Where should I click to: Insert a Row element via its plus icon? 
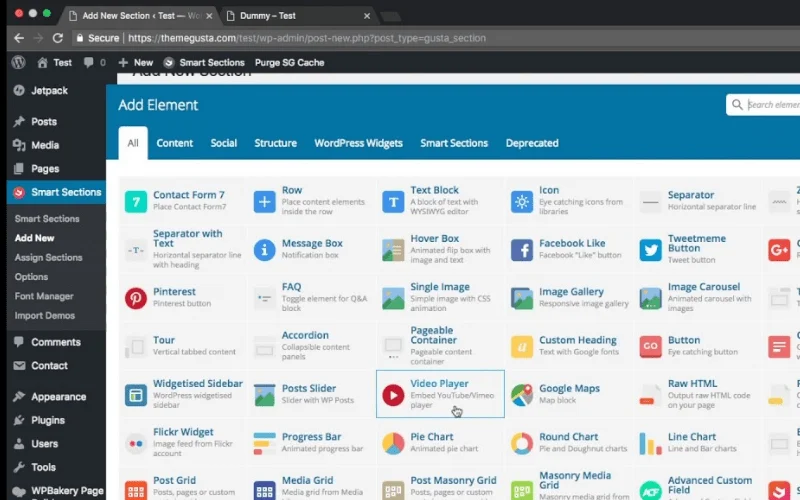click(264, 202)
